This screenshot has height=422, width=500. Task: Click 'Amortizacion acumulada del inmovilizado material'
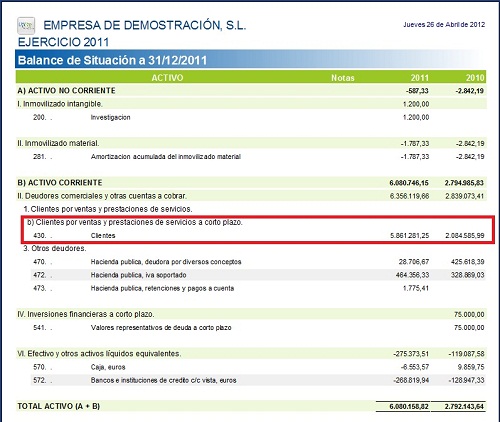point(166,157)
